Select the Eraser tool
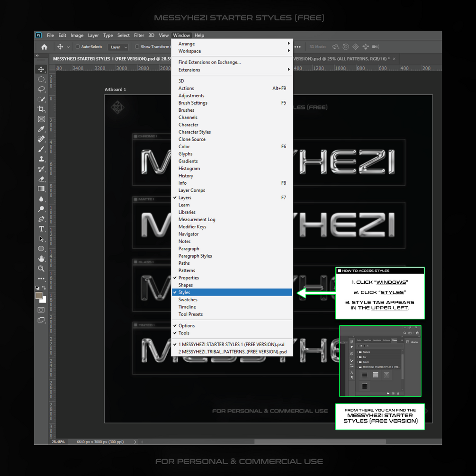476x476 pixels. pyautogui.click(x=41, y=179)
